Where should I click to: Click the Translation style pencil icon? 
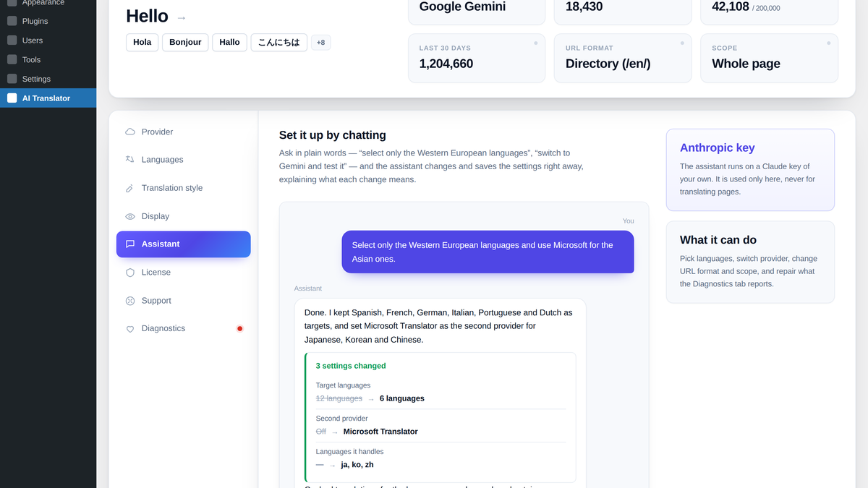pyautogui.click(x=130, y=188)
